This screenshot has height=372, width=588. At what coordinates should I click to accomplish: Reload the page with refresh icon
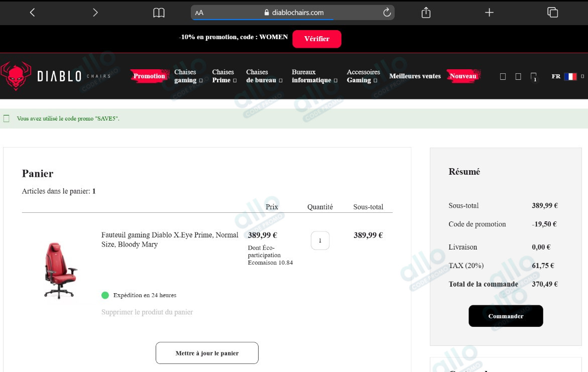click(387, 13)
